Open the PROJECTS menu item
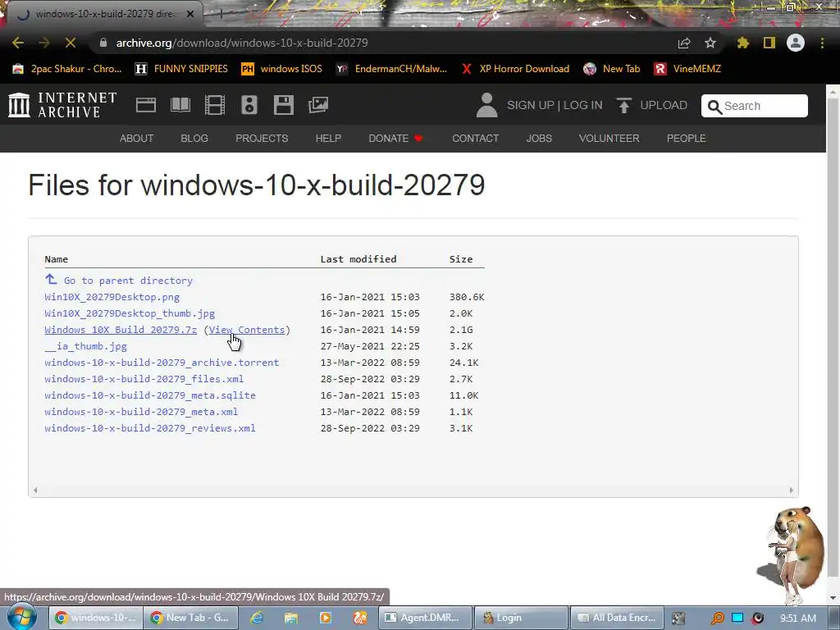Image resolution: width=840 pixels, height=630 pixels. (x=262, y=138)
